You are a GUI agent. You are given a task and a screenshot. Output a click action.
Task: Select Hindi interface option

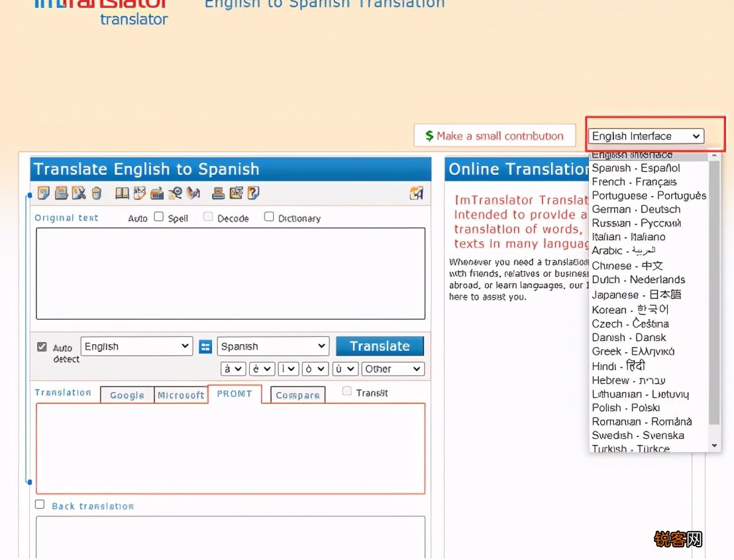[x=649, y=365]
